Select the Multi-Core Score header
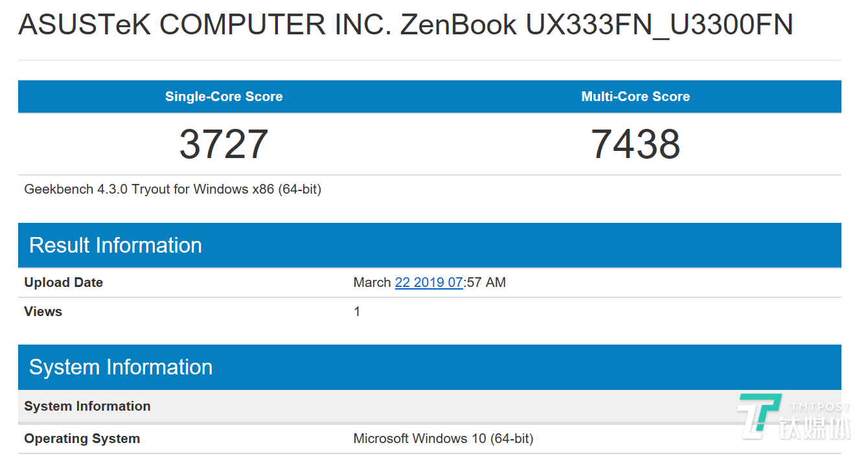Screen dimensions: 868x456 point(635,96)
